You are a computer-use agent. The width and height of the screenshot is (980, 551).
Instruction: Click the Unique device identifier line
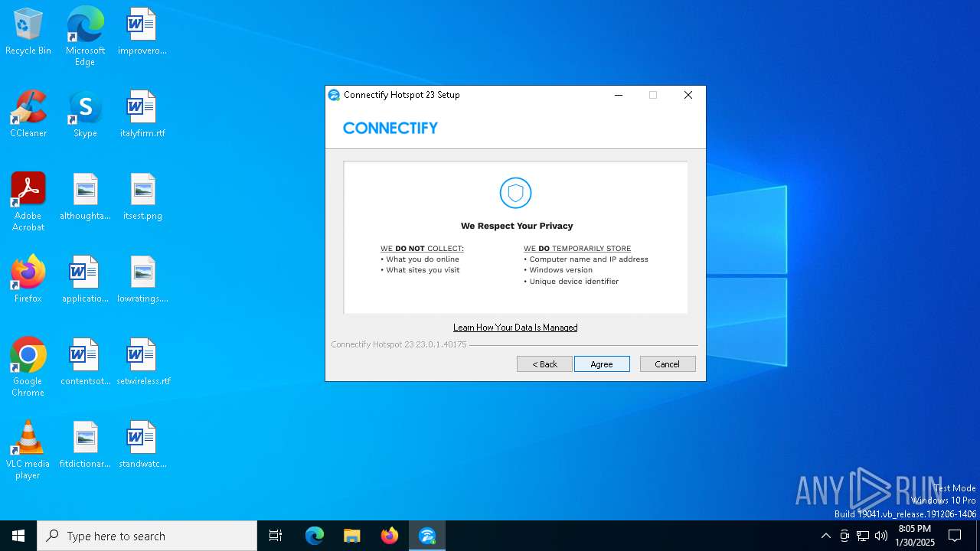pyautogui.click(x=571, y=282)
